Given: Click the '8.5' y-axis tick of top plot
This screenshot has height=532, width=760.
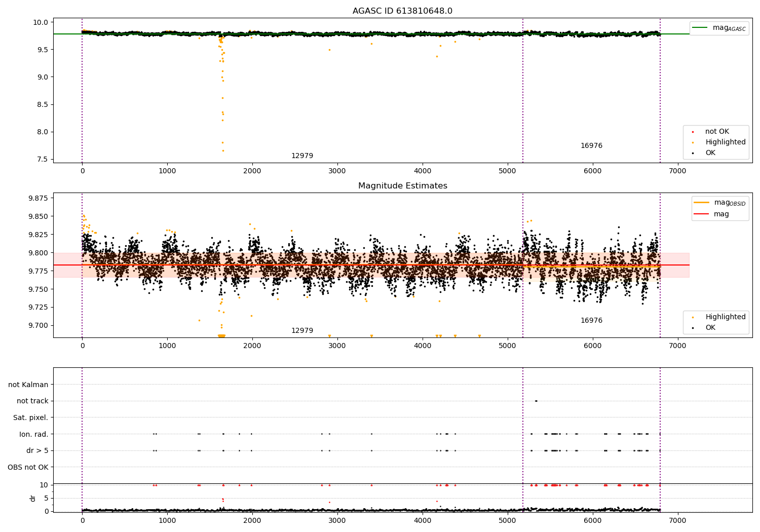Looking at the screenshot, I should [43, 104].
